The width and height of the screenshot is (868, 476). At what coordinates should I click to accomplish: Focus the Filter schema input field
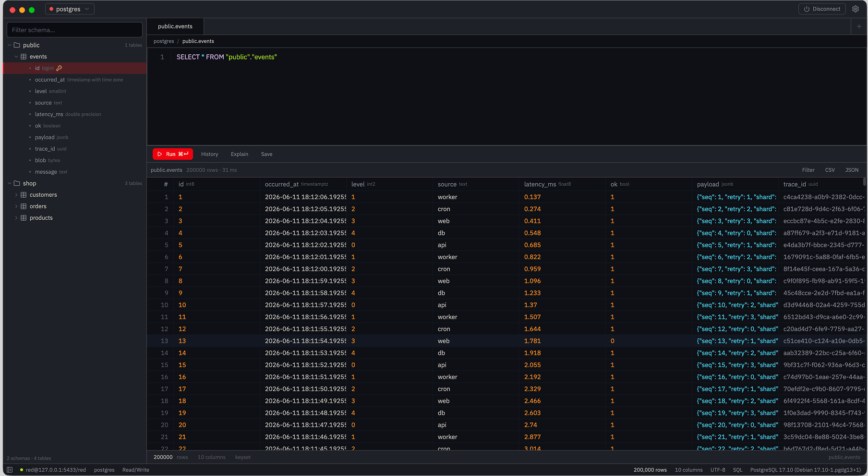coord(75,30)
